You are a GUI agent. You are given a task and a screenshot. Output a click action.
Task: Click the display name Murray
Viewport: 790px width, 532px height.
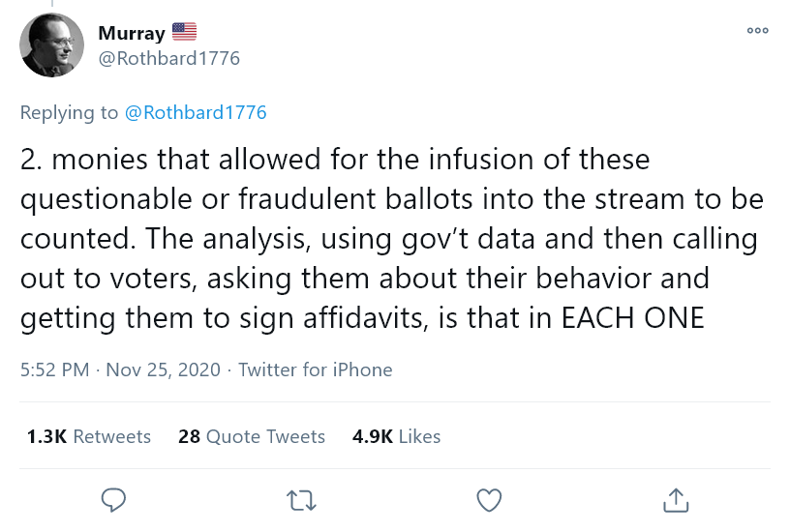point(132,33)
